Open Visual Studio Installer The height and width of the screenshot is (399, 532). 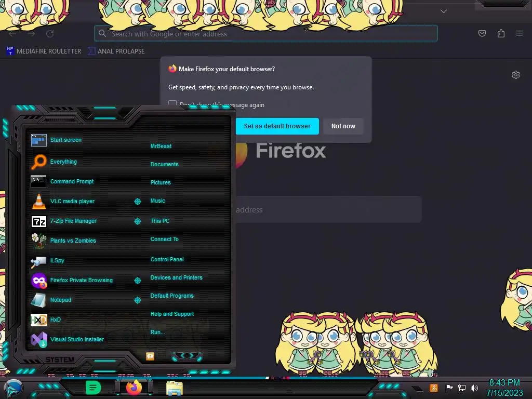click(x=77, y=339)
